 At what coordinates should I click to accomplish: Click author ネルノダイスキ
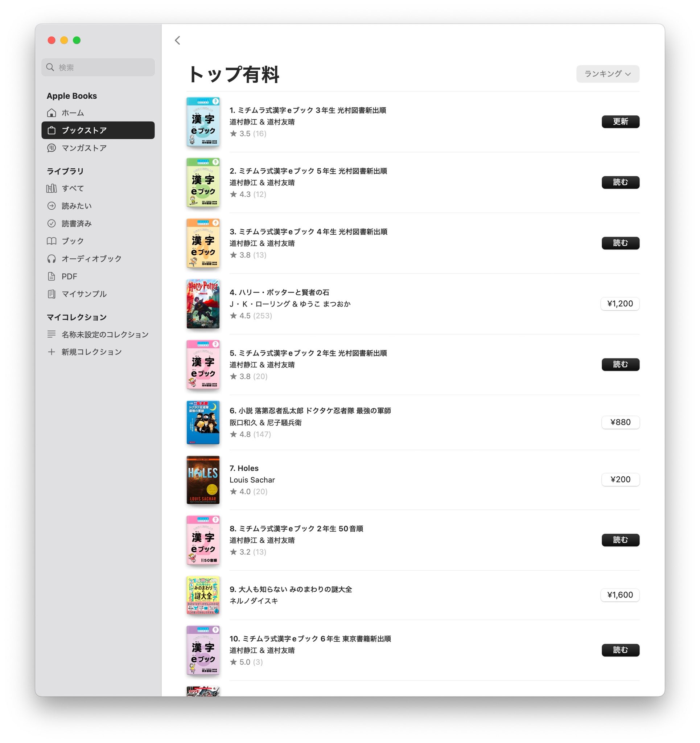[x=254, y=601]
